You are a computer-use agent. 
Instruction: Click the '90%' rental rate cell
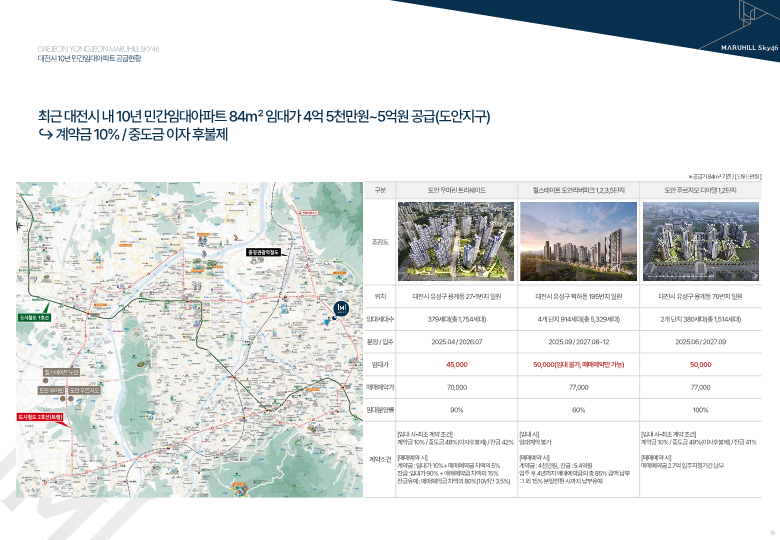457,410
